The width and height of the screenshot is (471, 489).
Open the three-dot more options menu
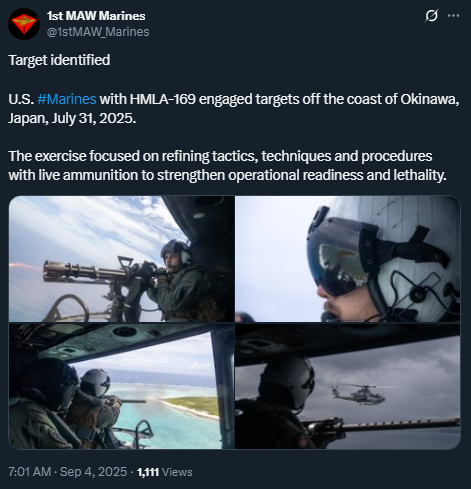(453, 16)
